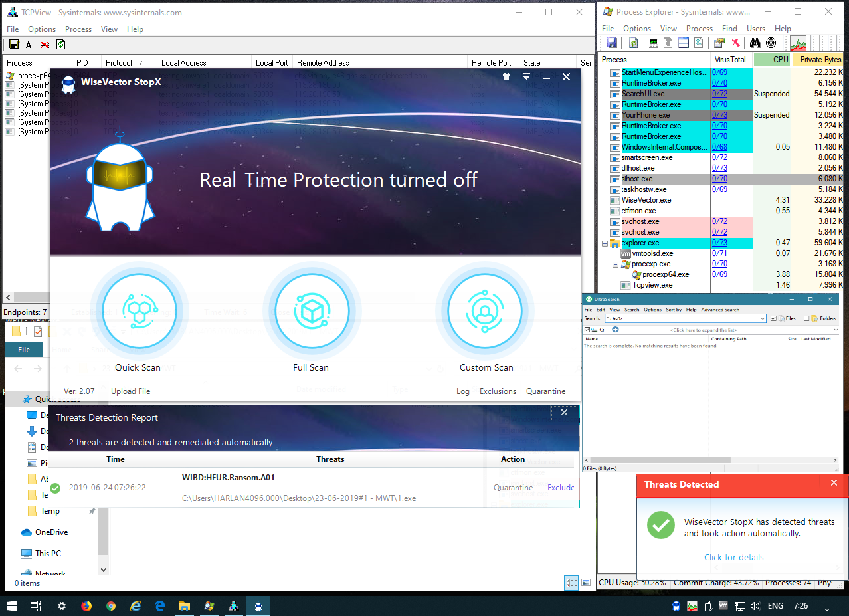Image resolution: width=849 pixels, height=616 pixels.
Task: Click WiseVector StopX taskbar icon
Action: pos(258,606)
